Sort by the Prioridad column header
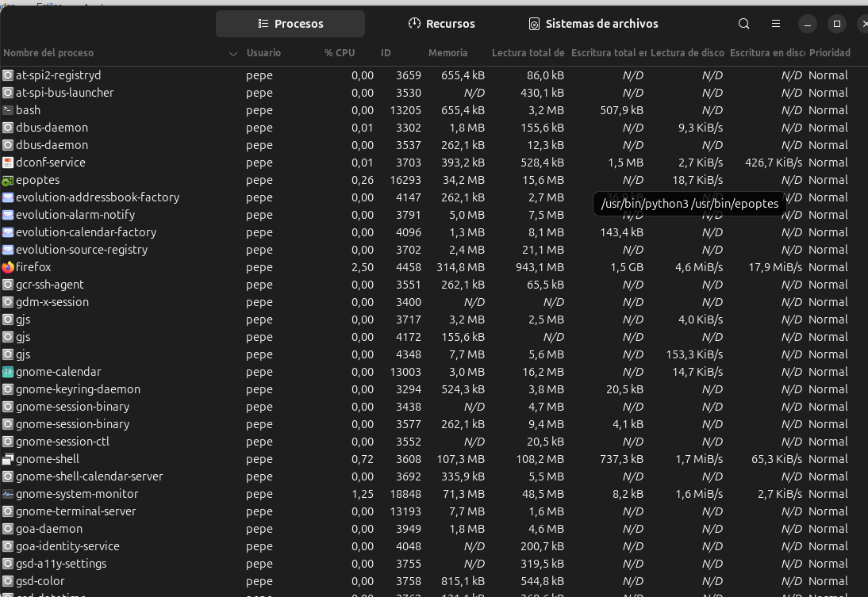The width and height of the screenshot is (868, 597). [x=829, y=53]
